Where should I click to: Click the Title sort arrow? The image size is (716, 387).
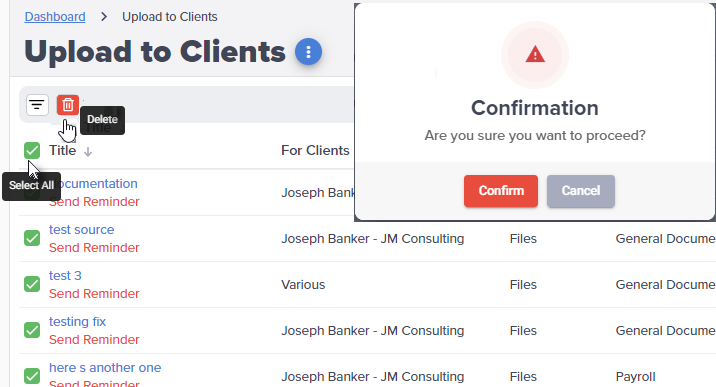(x=88, y=152)
